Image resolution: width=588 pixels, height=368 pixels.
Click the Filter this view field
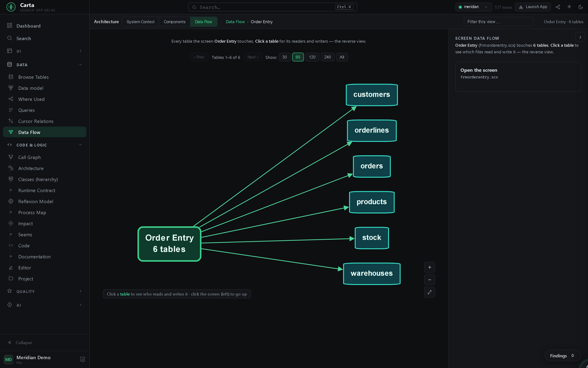[498, 22]
